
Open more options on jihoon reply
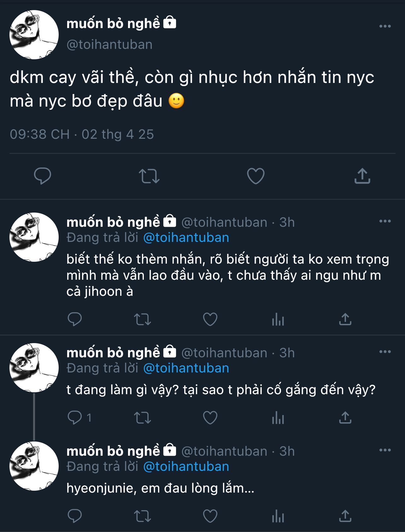(385, 221)
